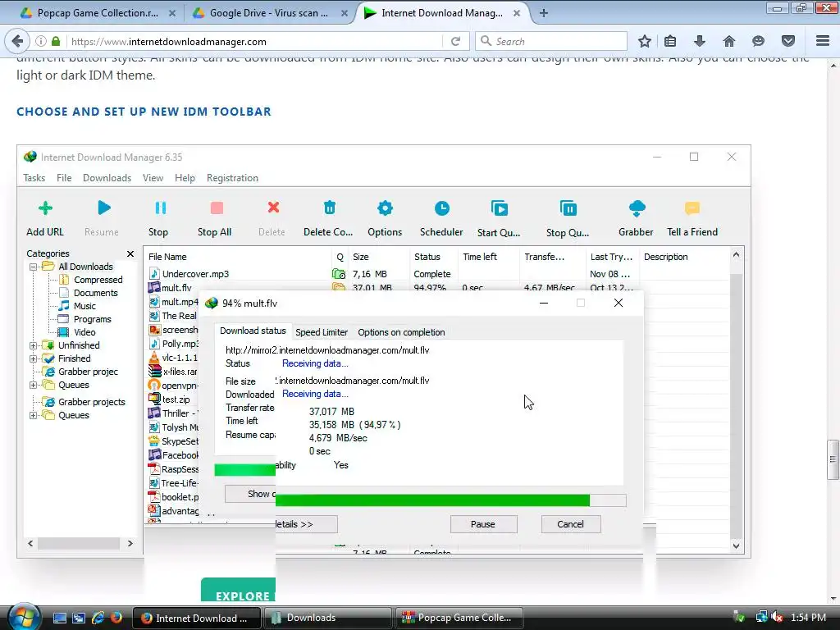
Task: Open Firefox bookmarks list icon
Action: (670, 41)
